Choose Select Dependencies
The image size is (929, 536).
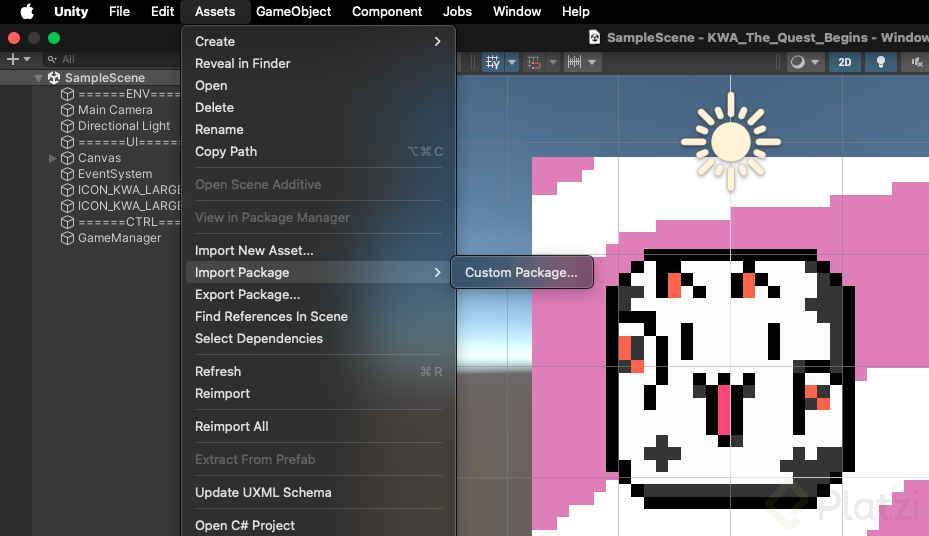tap(318, 338)
